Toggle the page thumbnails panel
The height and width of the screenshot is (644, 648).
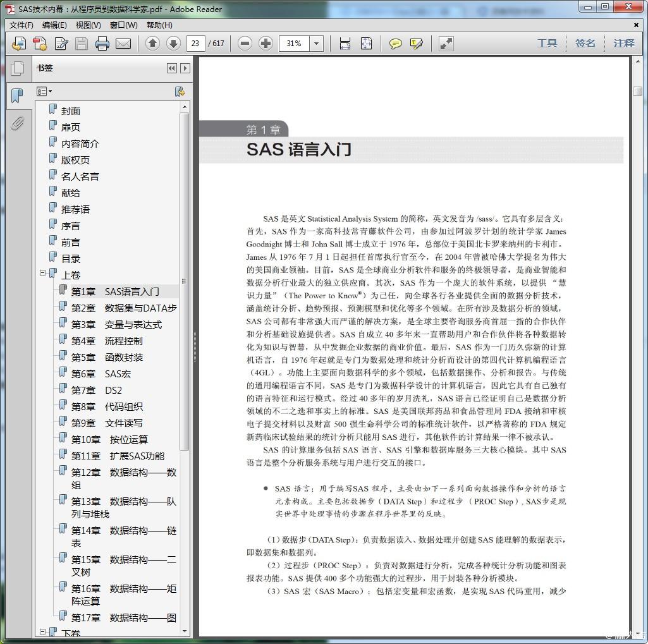[x=17, y=68]
